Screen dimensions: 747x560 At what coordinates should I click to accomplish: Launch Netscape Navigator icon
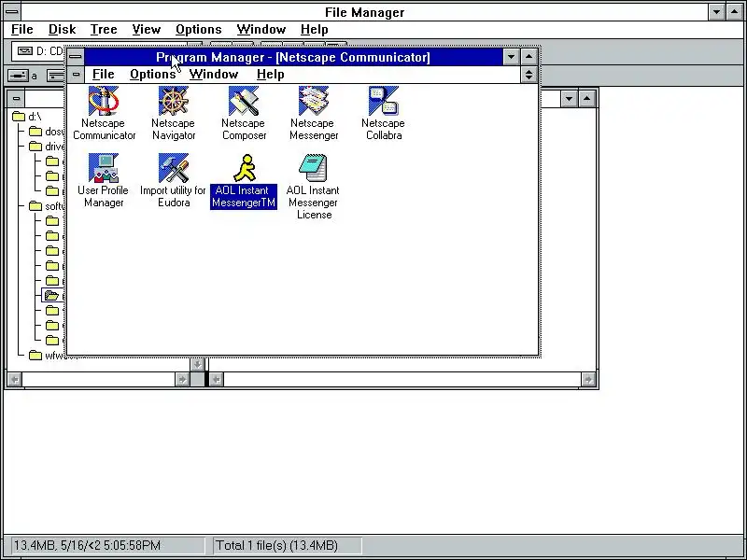pos(174,113)
